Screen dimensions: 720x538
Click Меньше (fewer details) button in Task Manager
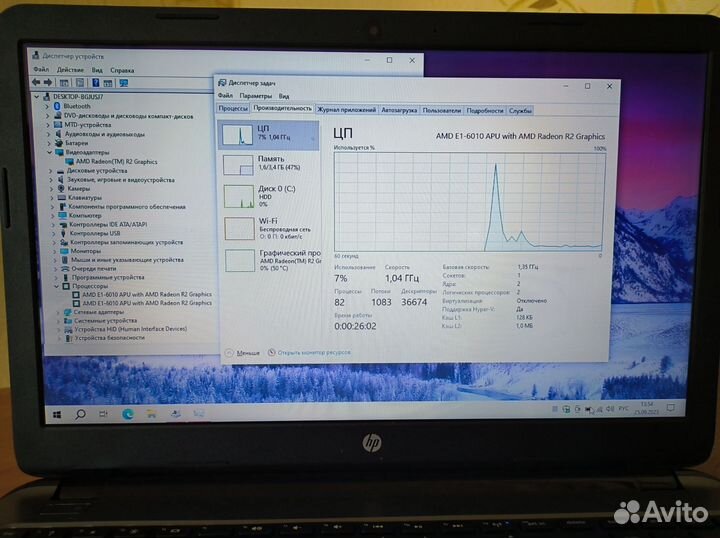click(243, 353)
